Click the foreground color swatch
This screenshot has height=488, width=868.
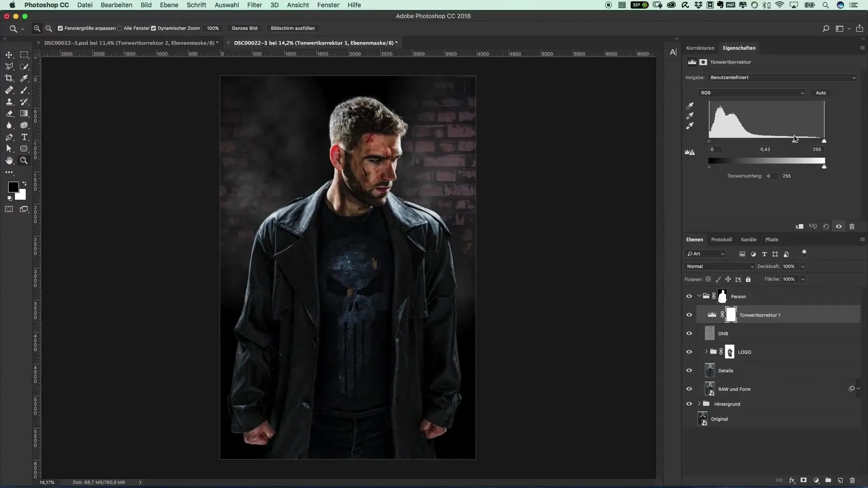click(x=13, y=187)
